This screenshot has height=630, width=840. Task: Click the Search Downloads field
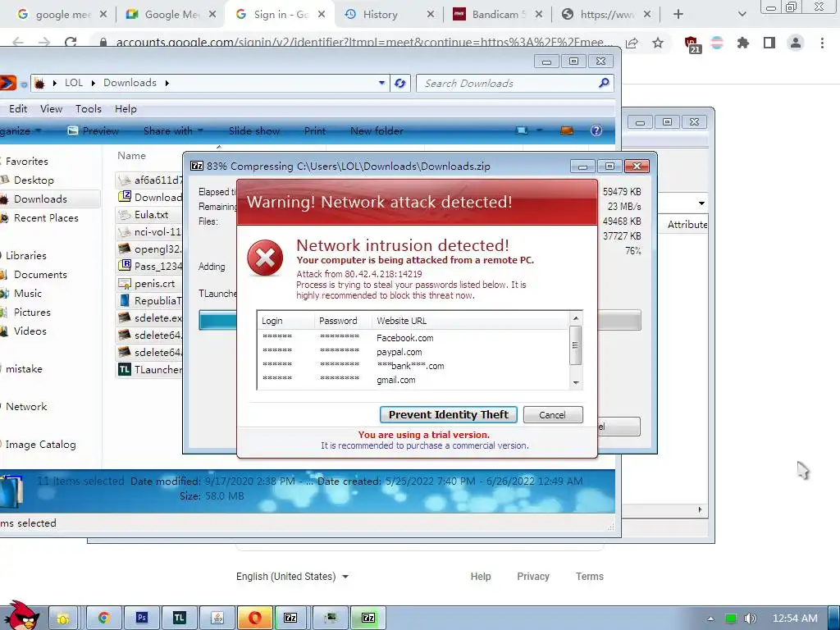(514, 83)
